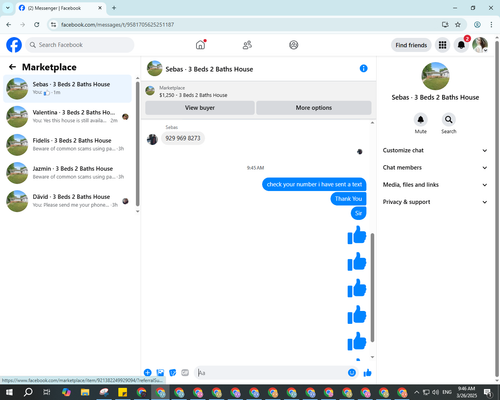This screenshot has width=500, height=400.
Task: Choose a GIF from the composer
Action: coord(185,373)
